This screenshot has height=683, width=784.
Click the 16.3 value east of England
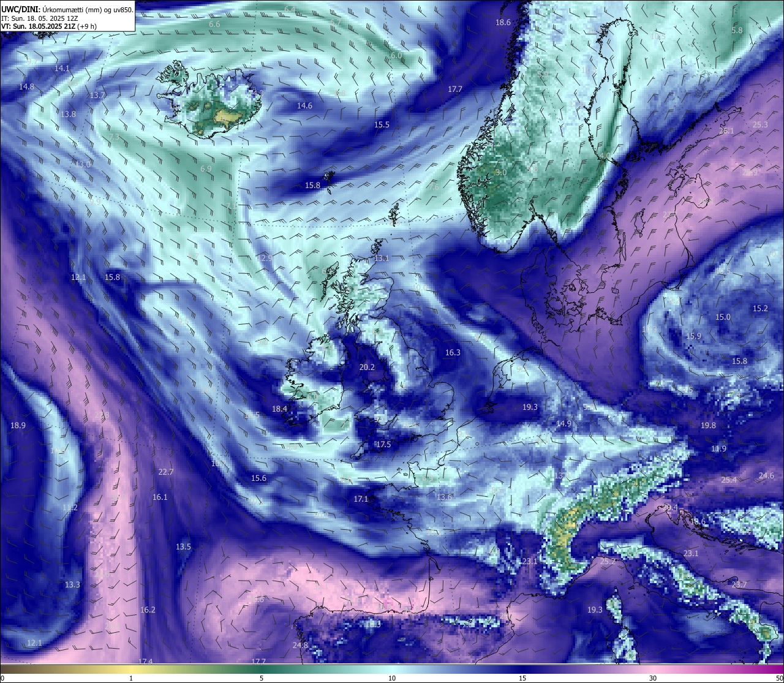coord(453,352)
